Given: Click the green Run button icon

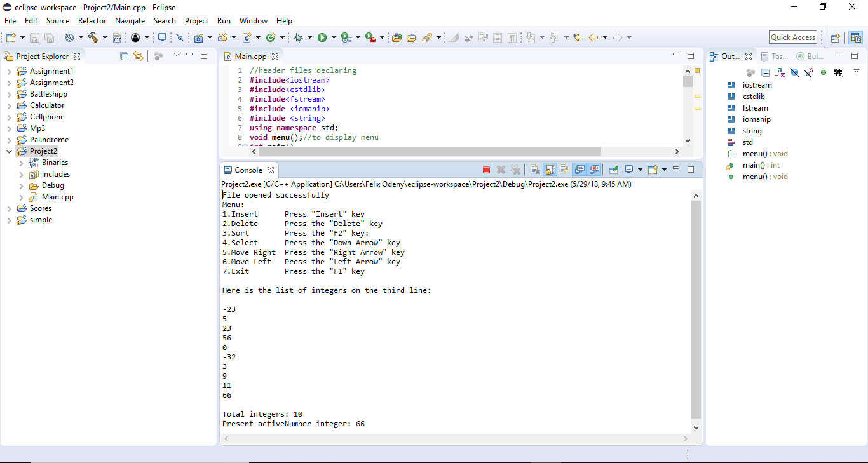Looking at the screenshot, I should click(322, 37).
